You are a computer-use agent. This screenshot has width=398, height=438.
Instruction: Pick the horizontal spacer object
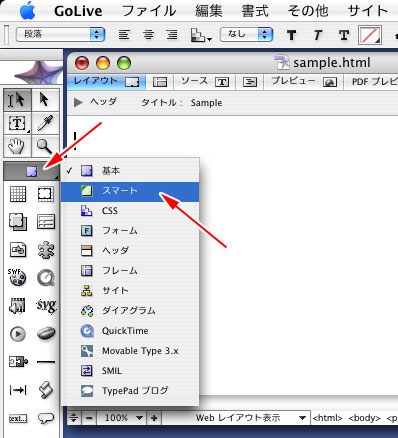click(x=18, y=390)
